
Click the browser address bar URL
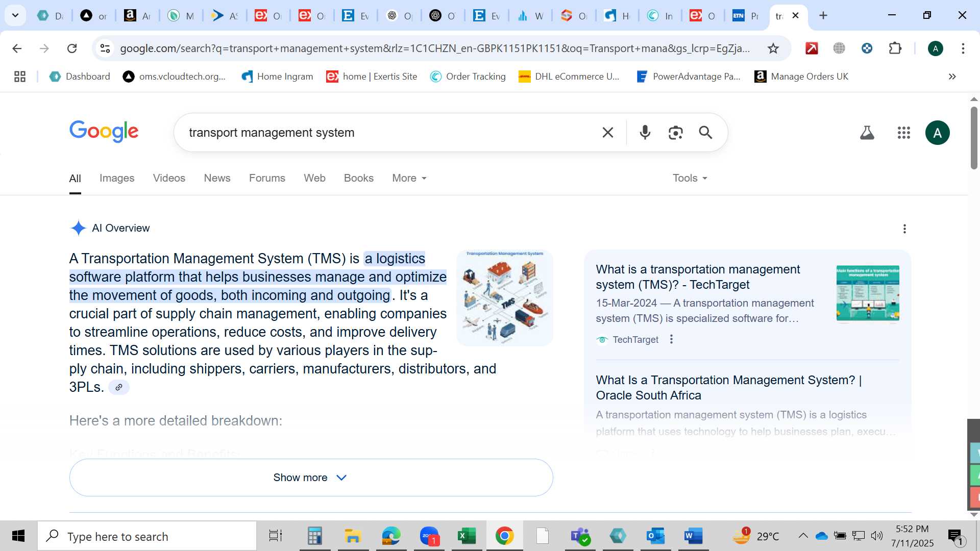pos(435,48)
